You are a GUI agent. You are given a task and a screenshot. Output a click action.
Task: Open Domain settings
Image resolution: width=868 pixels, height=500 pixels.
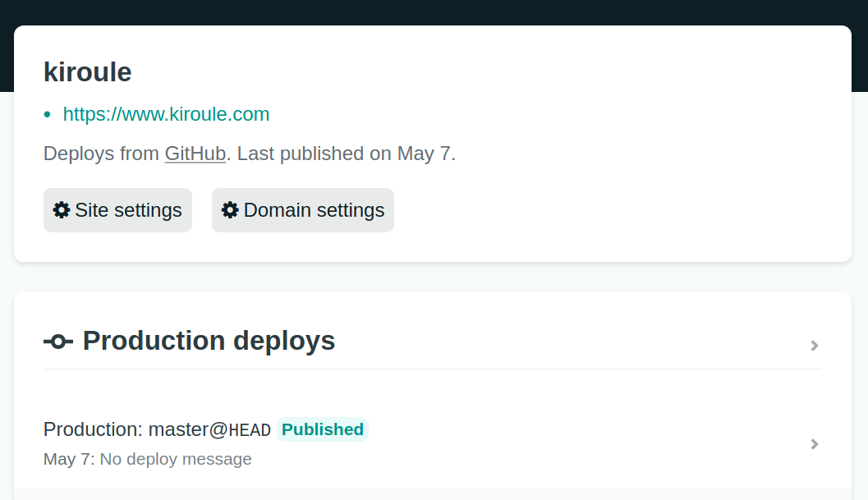[x=303, y=210]
